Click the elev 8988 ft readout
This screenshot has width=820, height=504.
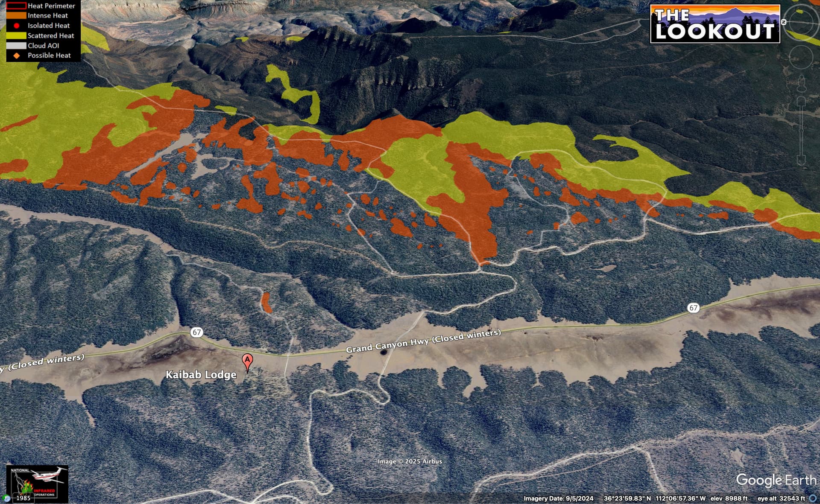click(x=729, y=498)
